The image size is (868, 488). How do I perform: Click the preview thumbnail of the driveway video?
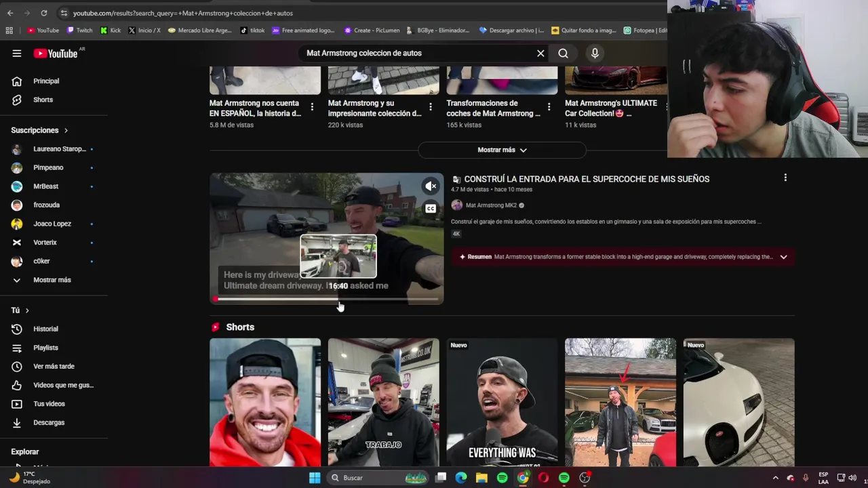pyautogui.click(x=327, y=239)
